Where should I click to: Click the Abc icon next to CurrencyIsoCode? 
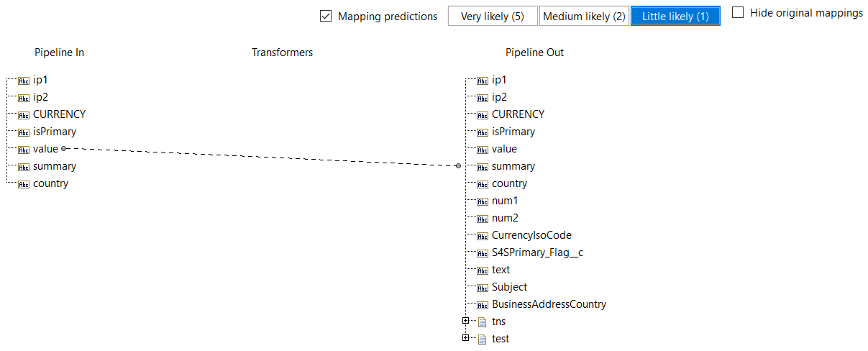482,236
